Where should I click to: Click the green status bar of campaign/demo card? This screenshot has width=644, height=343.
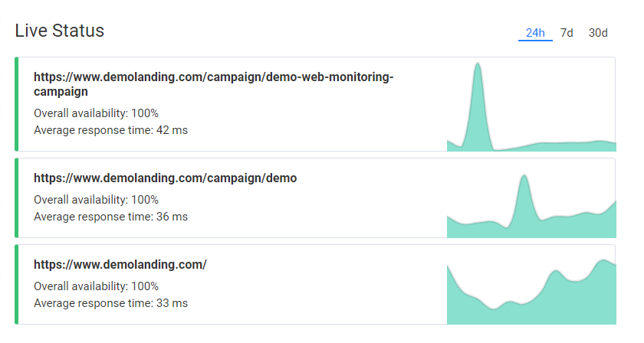click(x=17, y=198)
